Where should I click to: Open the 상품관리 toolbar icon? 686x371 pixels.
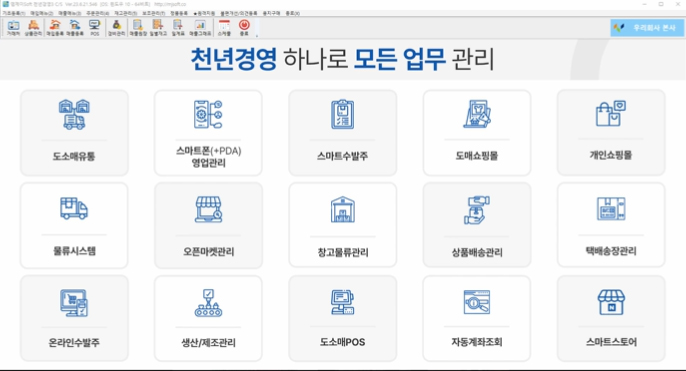pyautogui.click(x=33, y=28)
